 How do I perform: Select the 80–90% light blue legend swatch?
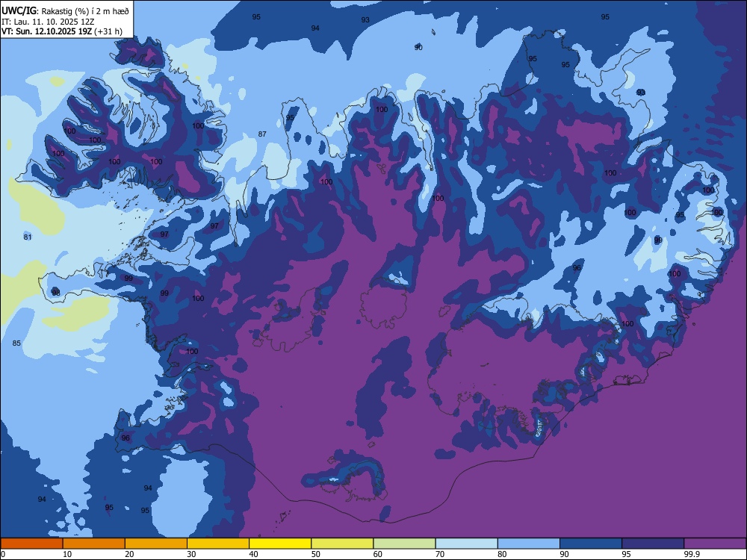[529, 544]
